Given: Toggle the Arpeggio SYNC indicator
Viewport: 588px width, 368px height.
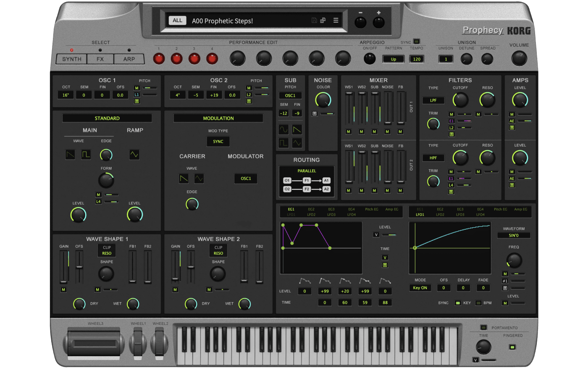Looking at the screenshot, I should click(416, 42).
